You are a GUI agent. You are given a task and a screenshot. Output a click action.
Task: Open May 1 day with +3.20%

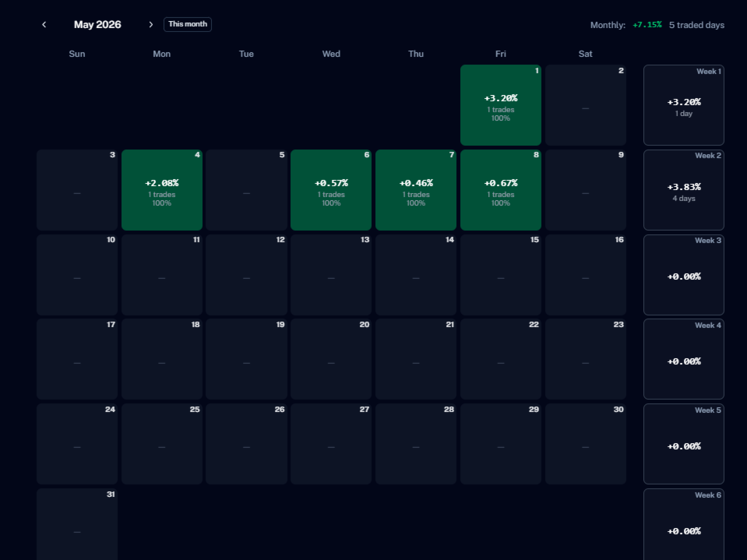pyautogui.click(x=501, y=105)
